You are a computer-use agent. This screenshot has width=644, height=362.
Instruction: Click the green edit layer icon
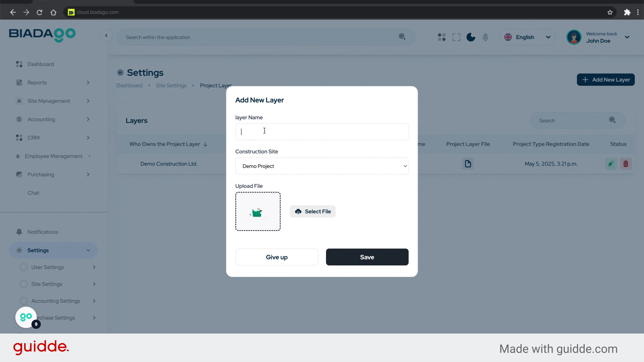(x=611, y=164)
